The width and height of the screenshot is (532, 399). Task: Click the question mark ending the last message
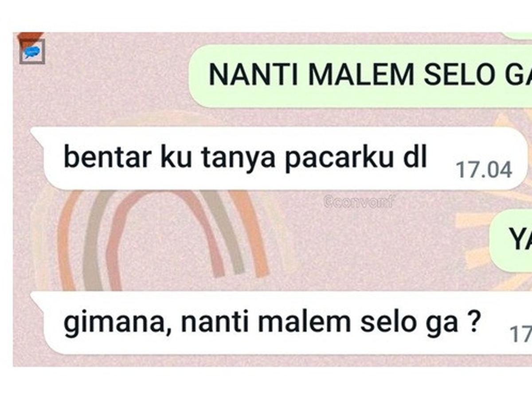click(473, 322)
